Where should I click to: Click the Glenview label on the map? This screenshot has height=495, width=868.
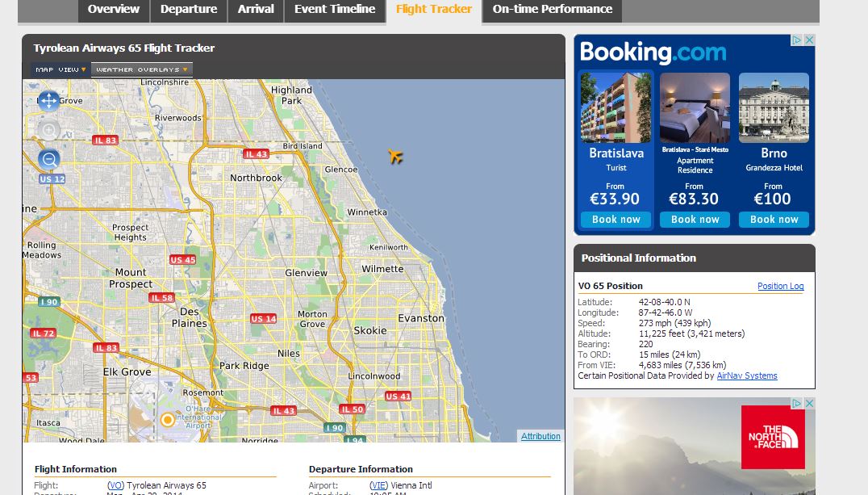(306, 273)
